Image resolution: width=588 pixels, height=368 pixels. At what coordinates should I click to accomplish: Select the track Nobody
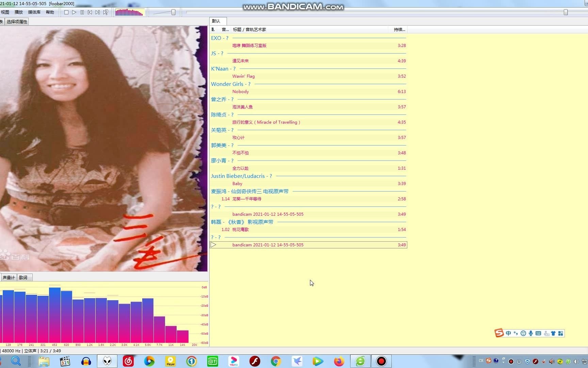[x=308, y=92]
